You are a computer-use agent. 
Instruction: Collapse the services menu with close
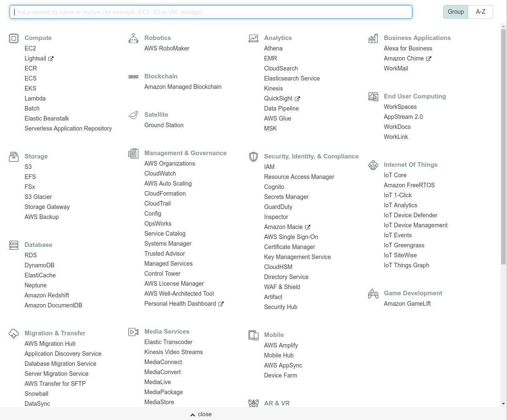[201, 414]
